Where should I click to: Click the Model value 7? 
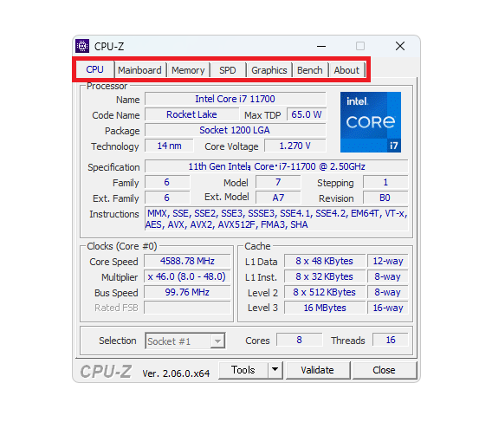(278, 182)
